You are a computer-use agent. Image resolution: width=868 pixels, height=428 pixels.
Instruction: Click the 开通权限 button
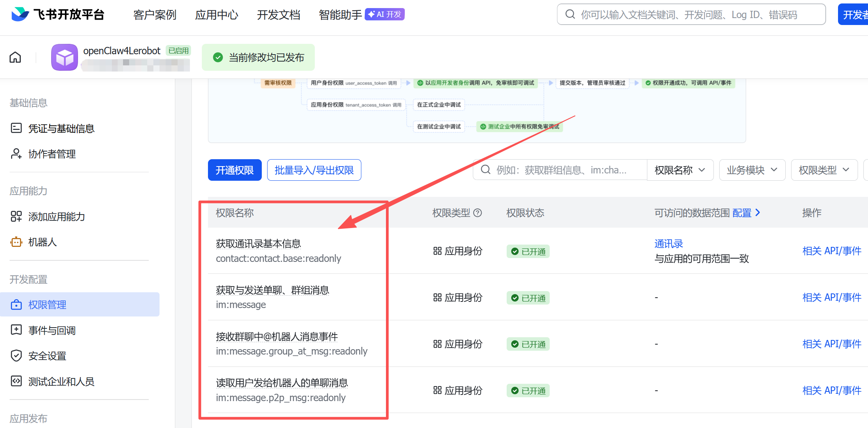(x=234, y=170)
